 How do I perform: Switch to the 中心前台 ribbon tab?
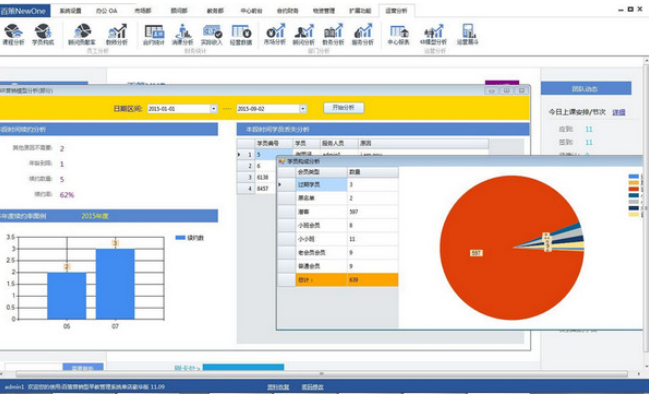click(252, 11)
